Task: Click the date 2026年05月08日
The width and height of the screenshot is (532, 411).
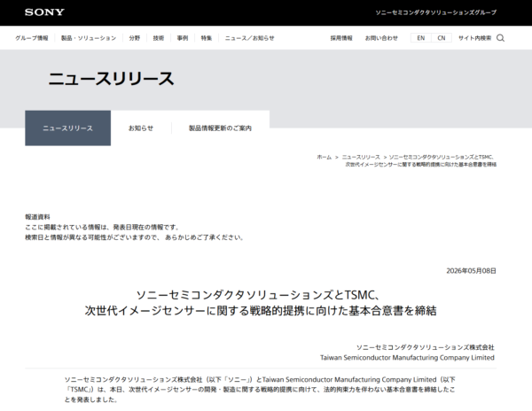Action: pyautogui.click(x=472, y=271)
